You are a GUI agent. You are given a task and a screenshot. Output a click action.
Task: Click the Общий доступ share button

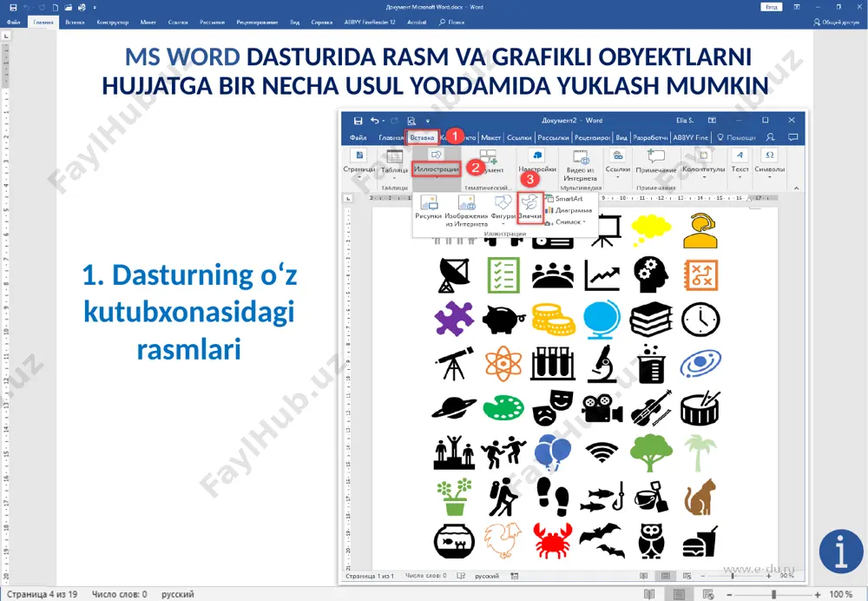pos(836,23)
